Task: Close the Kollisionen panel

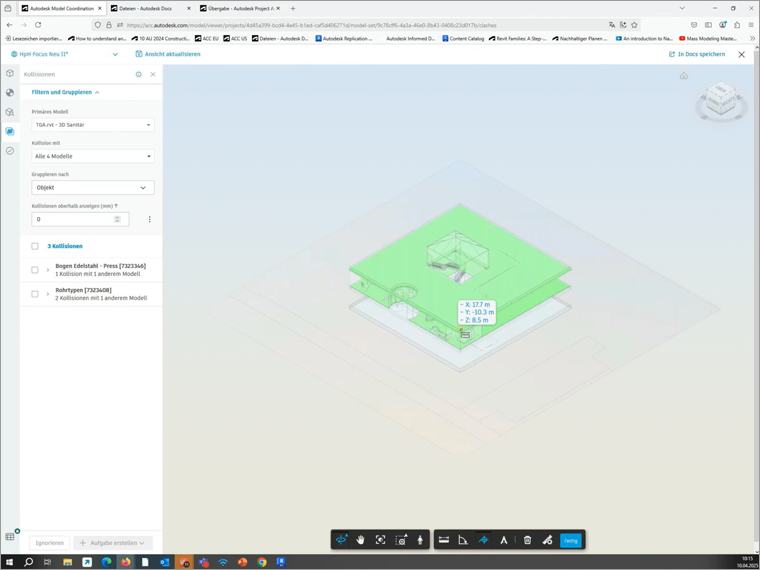Action: (x=153, y=74)
